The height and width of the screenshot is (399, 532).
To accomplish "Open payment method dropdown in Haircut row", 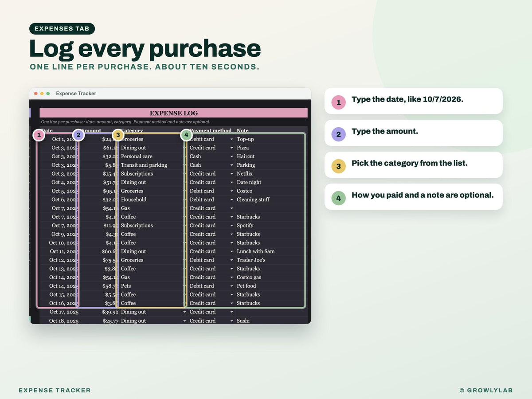I will coord(231,156).
